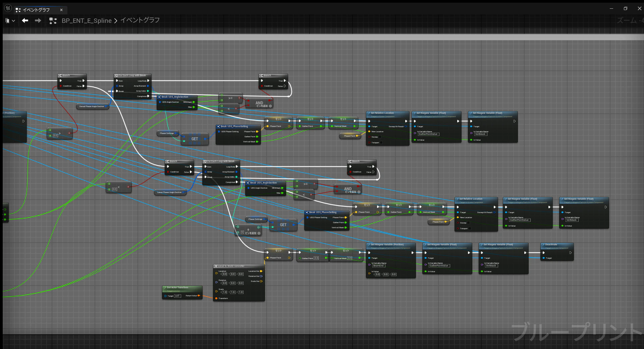Select the Lower Phaser Angle Section output pin
Screen dimensions: 644x349
tap(184, 192)
